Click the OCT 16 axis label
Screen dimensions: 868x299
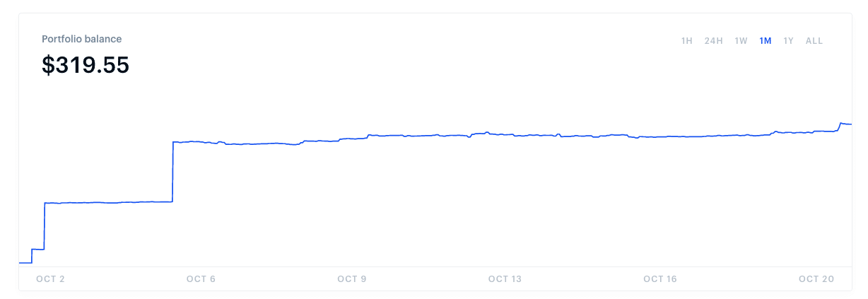click(660, 279)
